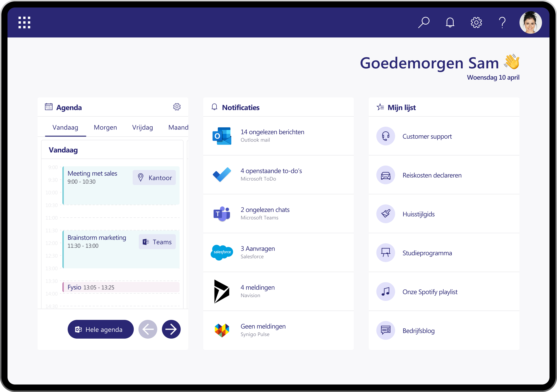Click the Salesforce cloud icon
The width and height of the screenshot is (557, 392).
pos(222,252)
